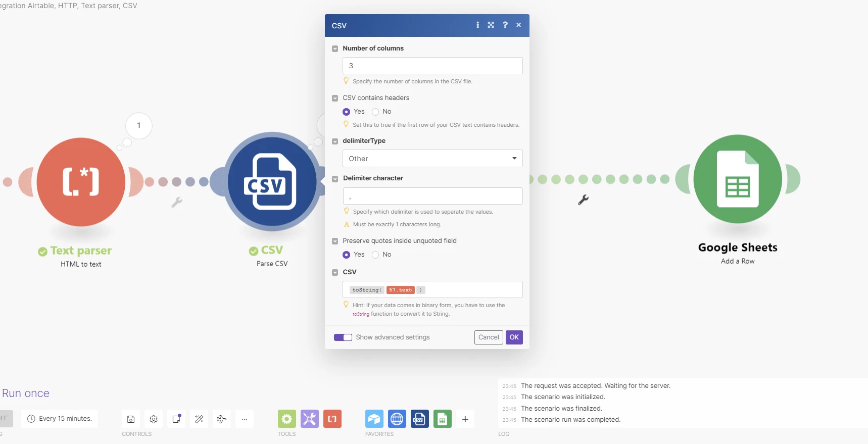Open scenario settings gear
Screen dimensions: 868x444
tap(154, 419)
